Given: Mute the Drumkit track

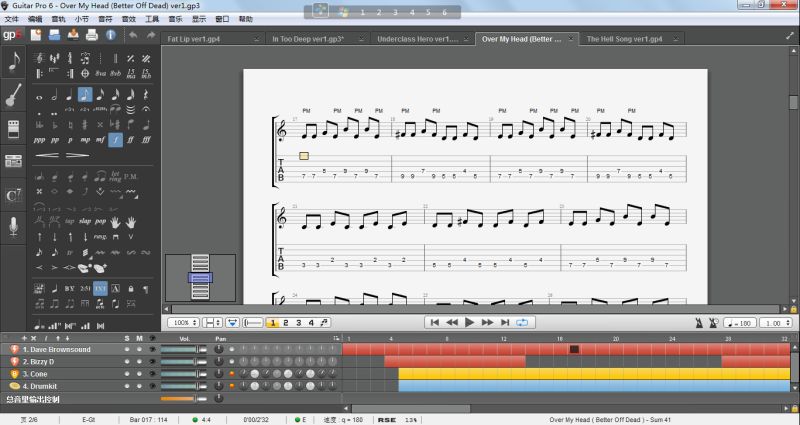Looking at the screenshot, I should 139,385.
